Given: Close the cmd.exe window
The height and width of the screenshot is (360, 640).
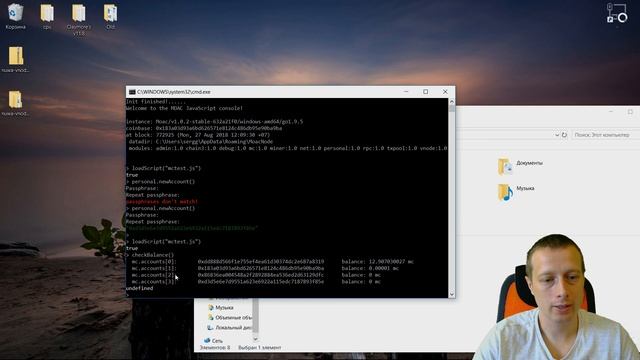Looking at the screenshot, I should pos(445,92).
